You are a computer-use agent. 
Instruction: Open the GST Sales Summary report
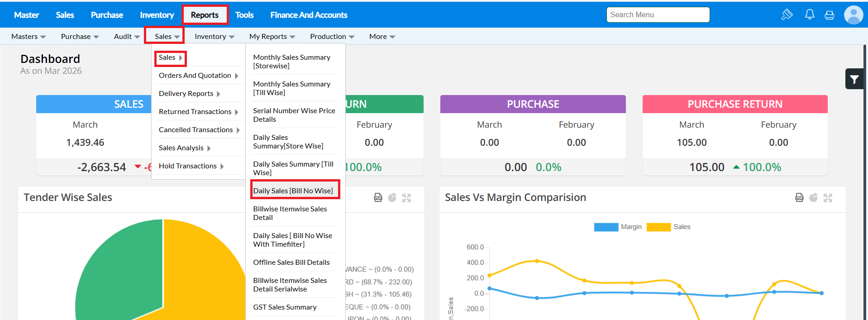(x=285, y=307)
